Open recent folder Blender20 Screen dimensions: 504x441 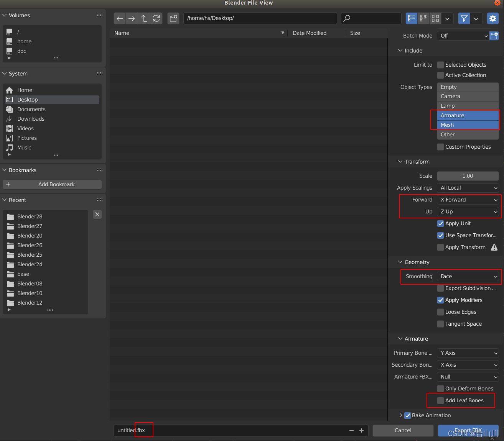pyautogui.click(x=46, y=236)
